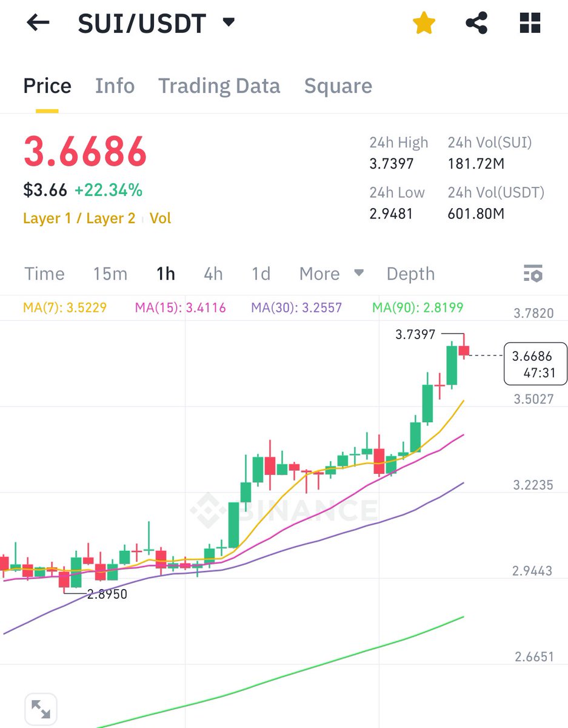Expand the More timeframes dropdown
Screen dimensions: 568x728
[332, 274]
